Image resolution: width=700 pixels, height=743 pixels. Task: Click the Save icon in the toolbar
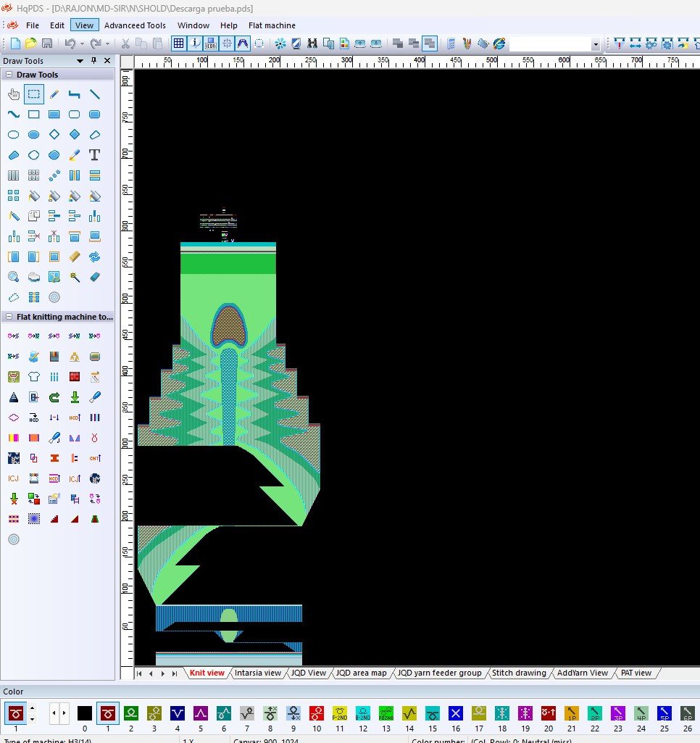coord(47,43)
